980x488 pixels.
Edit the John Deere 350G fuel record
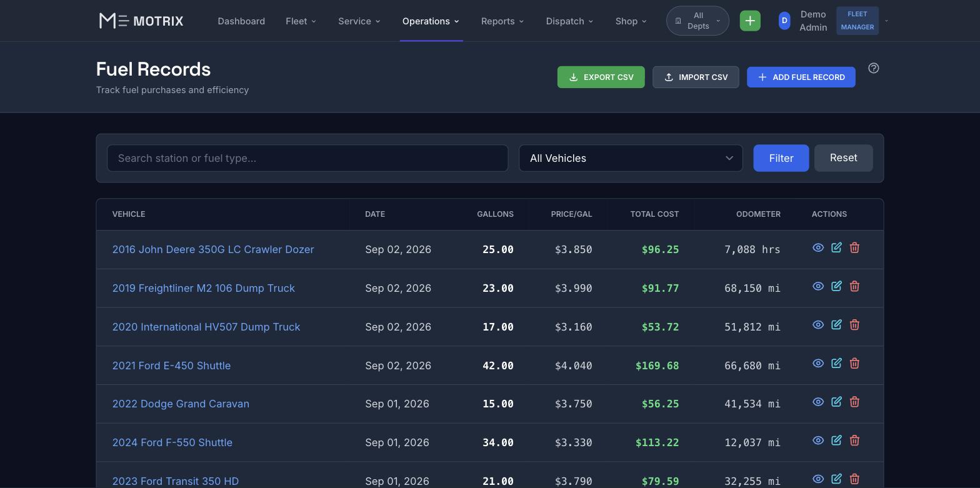click(836, 248)
